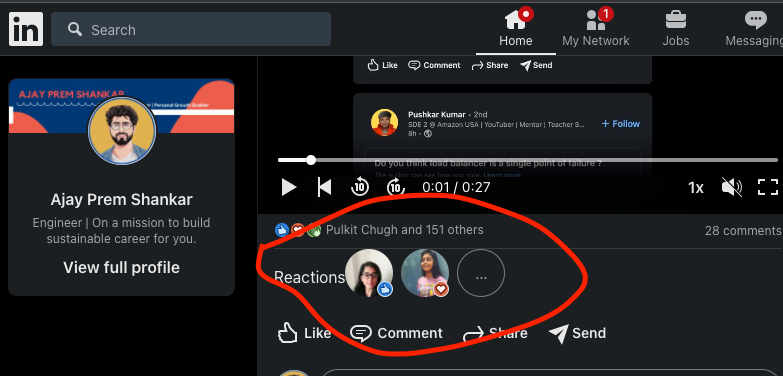Rewind the video 10 seconds
Screen dimensions: 783x376
click(360, 187)
